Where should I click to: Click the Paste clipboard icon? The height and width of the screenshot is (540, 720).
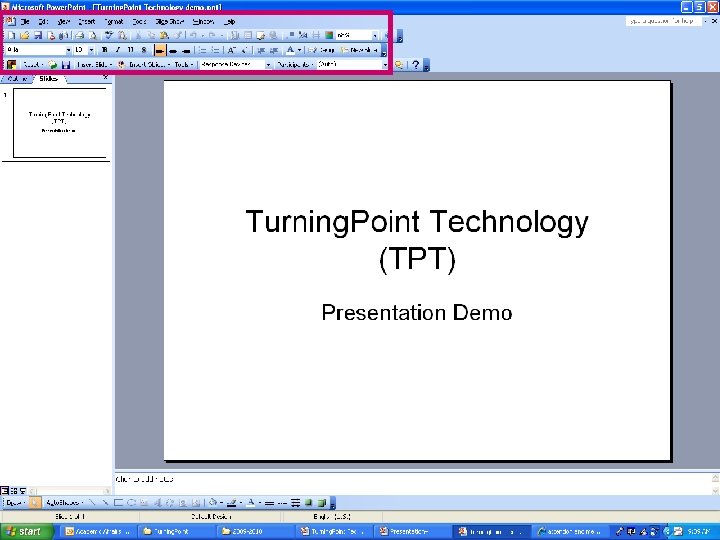click(x=164, y=35)
